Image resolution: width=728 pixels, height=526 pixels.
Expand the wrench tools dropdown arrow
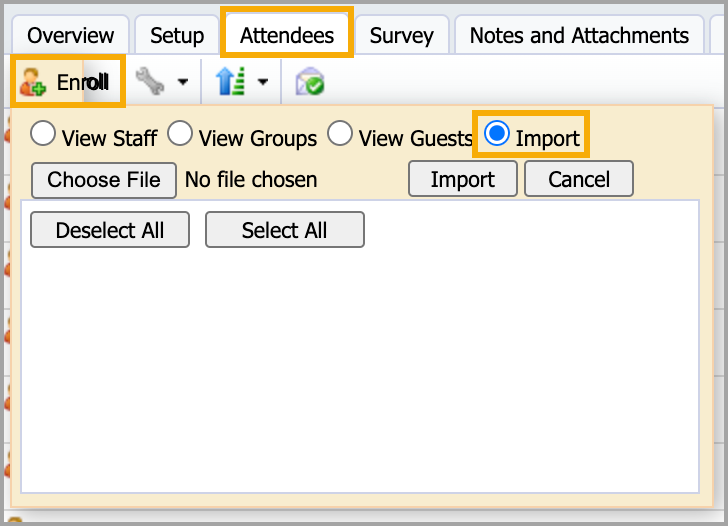[x=183, y=82]
